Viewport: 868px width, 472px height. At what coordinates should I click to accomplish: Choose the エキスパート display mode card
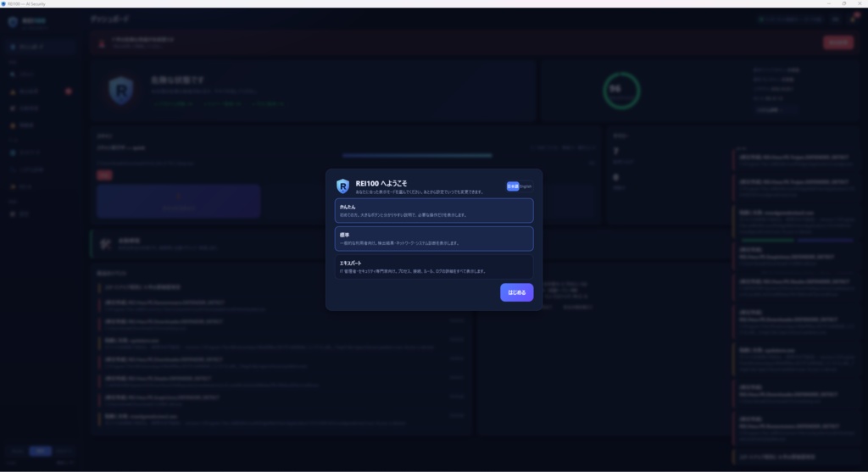point(433,267)
